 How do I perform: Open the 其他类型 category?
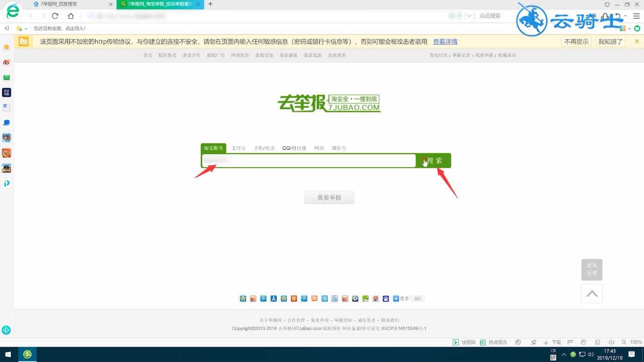tap(337, 55)
